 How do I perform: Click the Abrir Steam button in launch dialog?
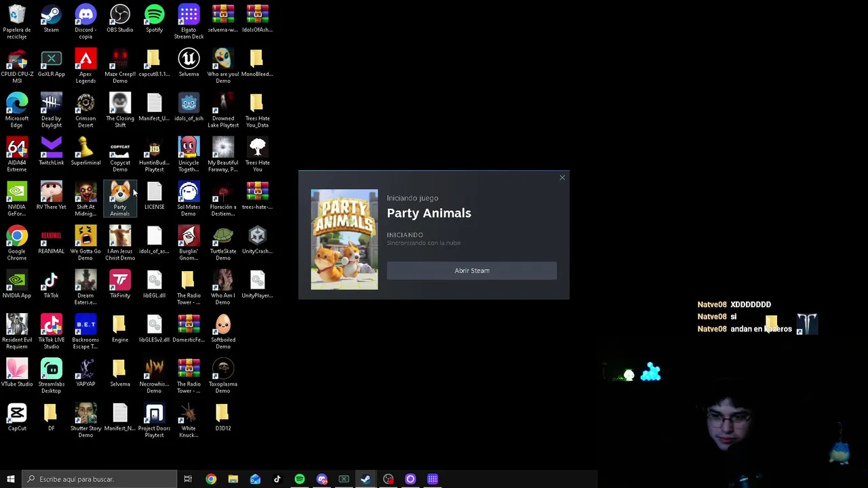point(471,270)
